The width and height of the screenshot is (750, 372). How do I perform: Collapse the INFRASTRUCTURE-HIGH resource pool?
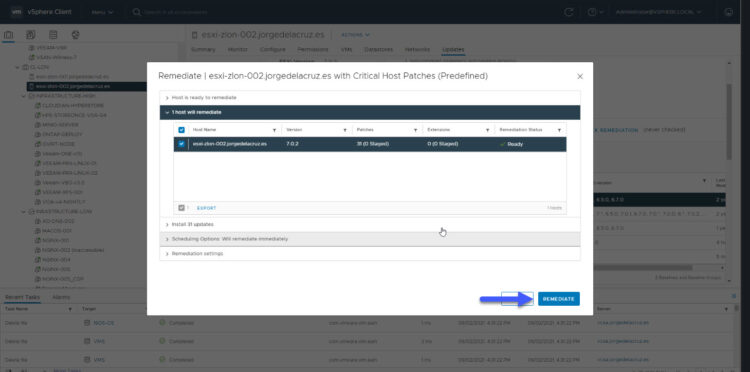tap(24, 96)
